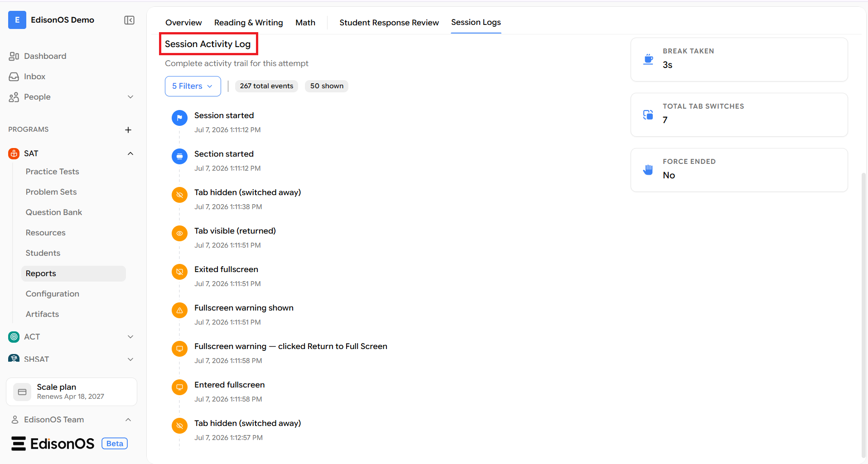Viewport: 868px width, 464px height.
Task: Click the EdisonOS Demo blue E logo
Action: (17, 20)
